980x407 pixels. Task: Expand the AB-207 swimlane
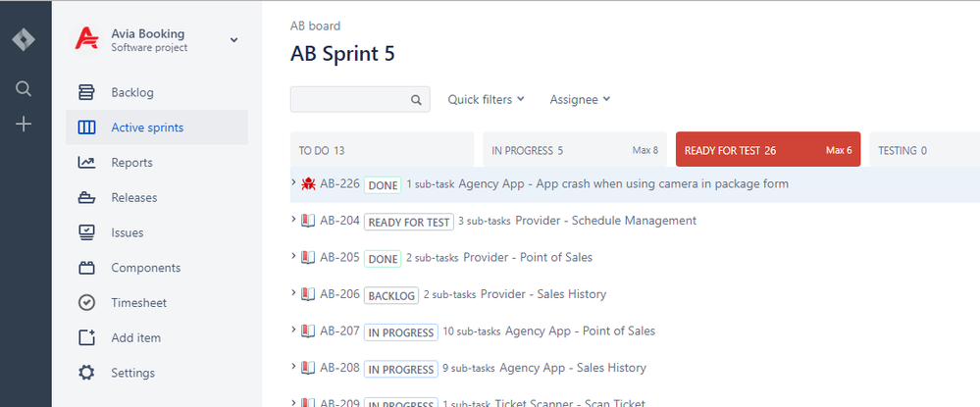point(293,330)
